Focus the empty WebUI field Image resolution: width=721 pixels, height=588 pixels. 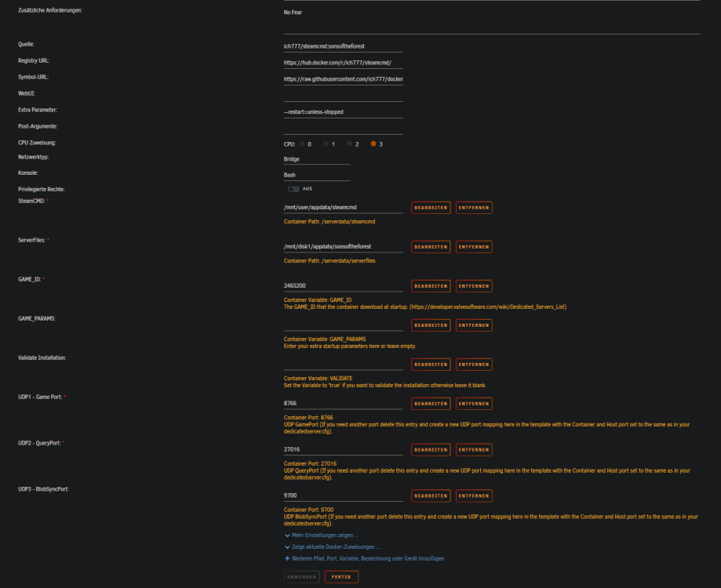point(344,96)
